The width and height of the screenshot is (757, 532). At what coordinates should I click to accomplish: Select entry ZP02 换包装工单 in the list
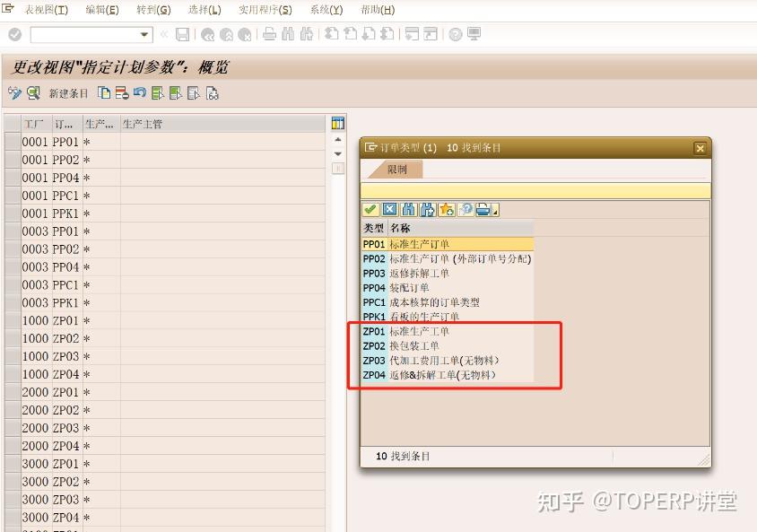[404, 345]
